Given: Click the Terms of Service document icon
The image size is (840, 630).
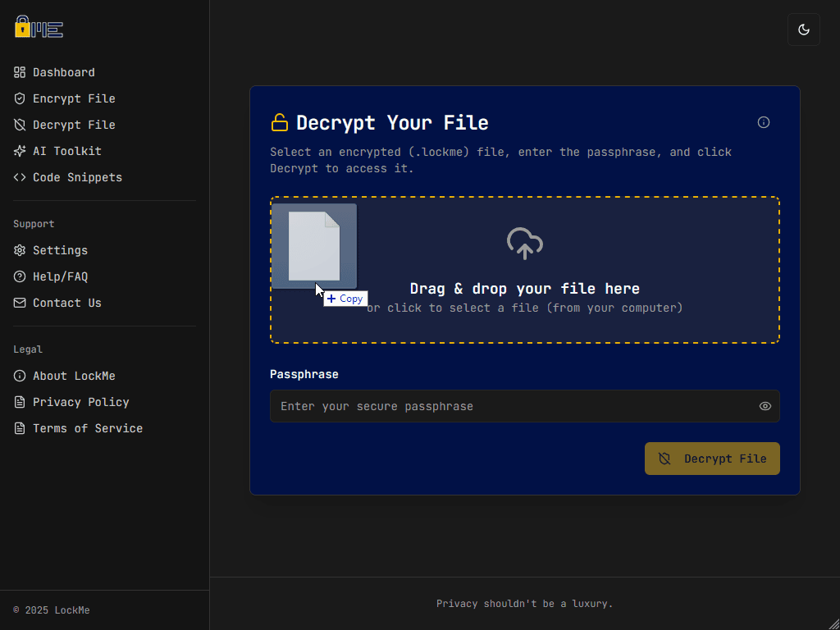Looking at the screenshot, I should click(x=20, y=428).
